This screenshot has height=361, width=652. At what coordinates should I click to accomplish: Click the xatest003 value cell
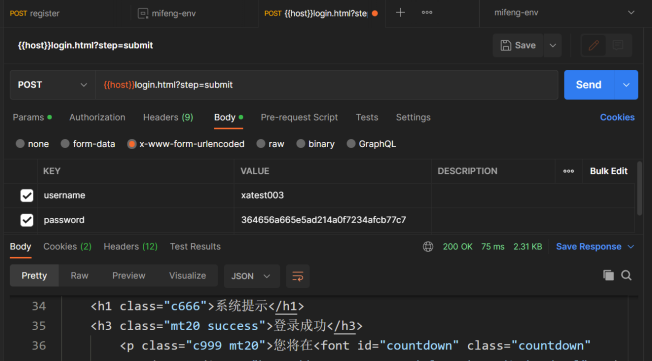pyautogui.click(x=333, y=195)
